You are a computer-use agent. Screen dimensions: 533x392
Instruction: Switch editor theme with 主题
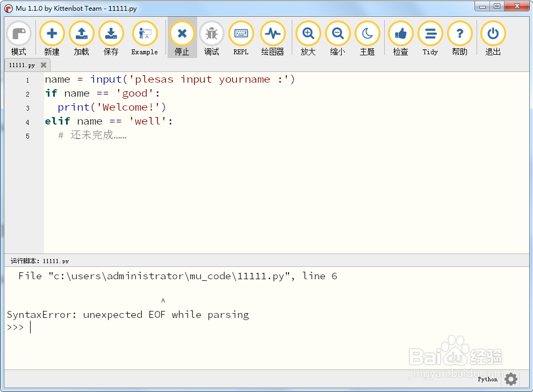[367, 33]
